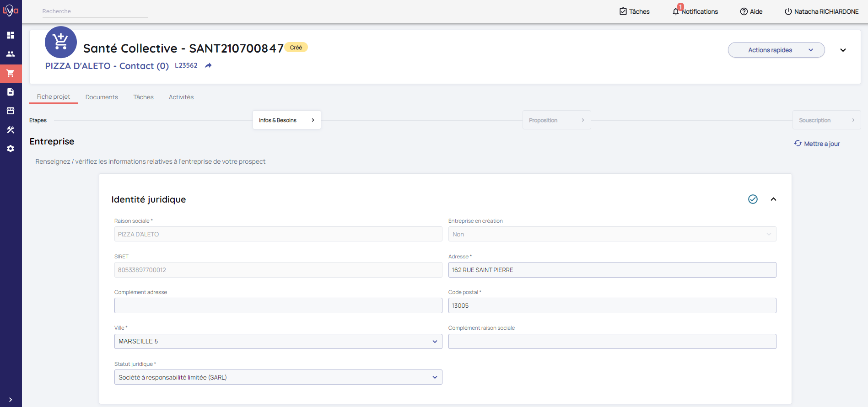Switch to the Documents tab
Image resolution: width=868 pixels, height=407 pixels.
(x=102, y=97)
